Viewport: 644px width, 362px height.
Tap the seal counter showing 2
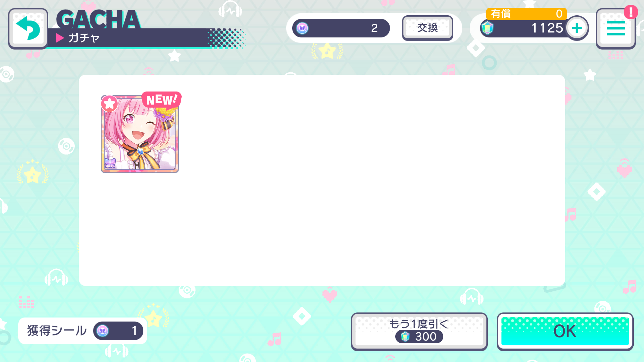click(341, 28)
